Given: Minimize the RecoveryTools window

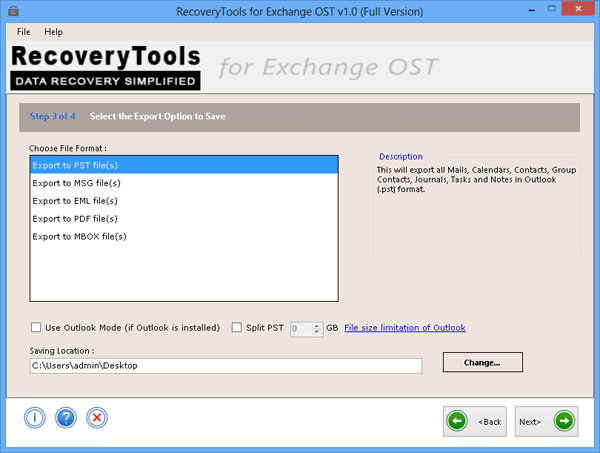Looking at the screenshot, I should [532, 10].
